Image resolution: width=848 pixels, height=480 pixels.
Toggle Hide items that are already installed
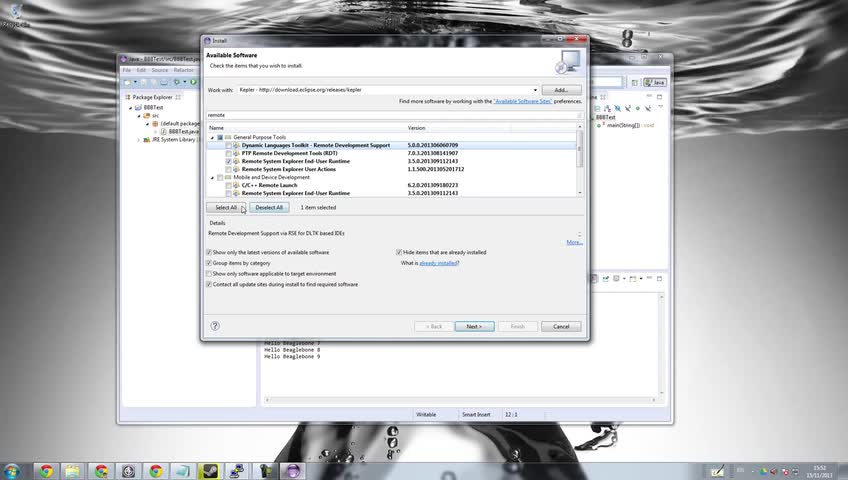(x=399, y=252)
